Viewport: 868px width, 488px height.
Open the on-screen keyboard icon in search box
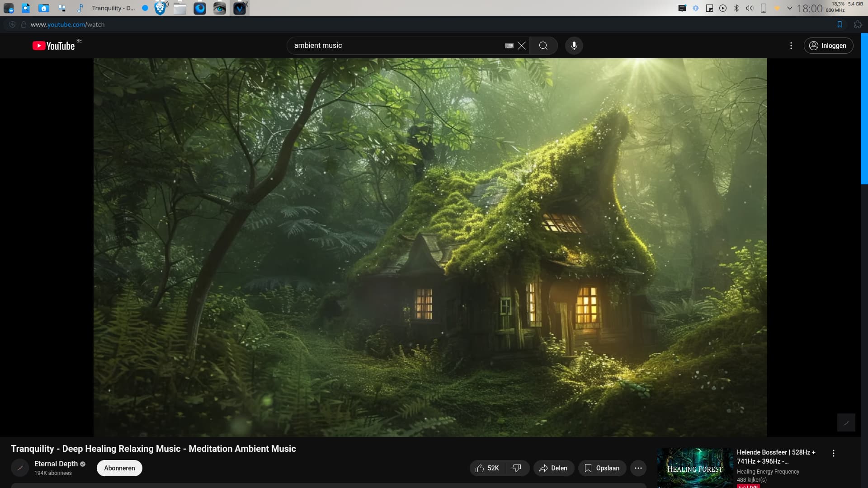coord(509,46)
